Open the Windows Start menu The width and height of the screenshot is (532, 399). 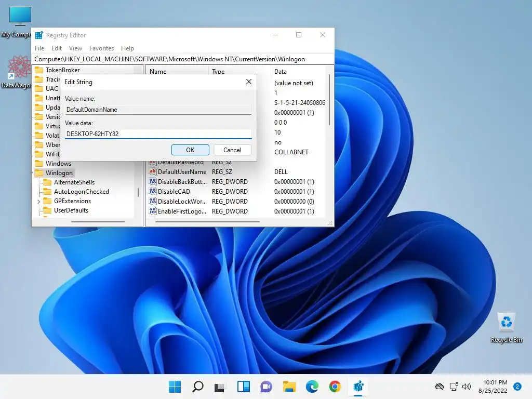[175, 387]
